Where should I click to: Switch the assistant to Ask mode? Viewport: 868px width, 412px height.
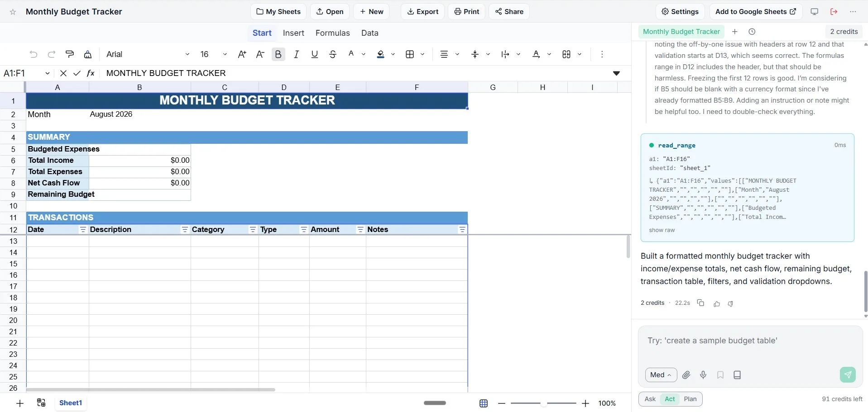click(x=650, y=399)
